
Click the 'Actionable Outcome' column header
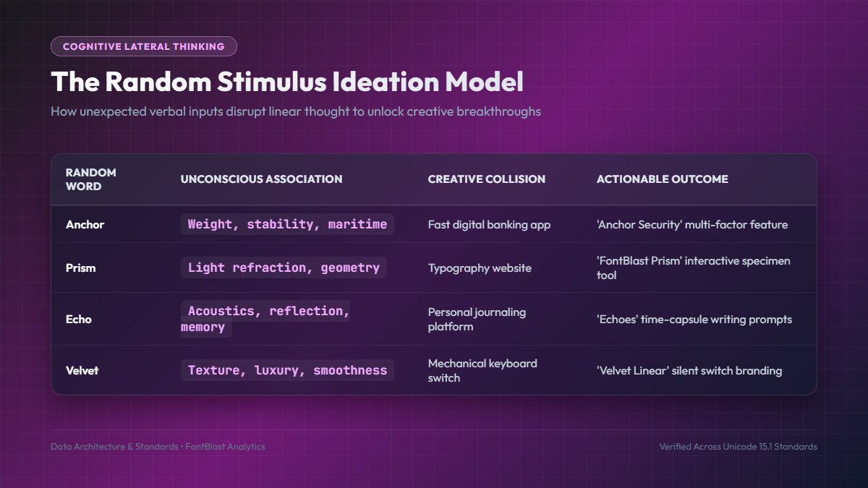[663, 179]
